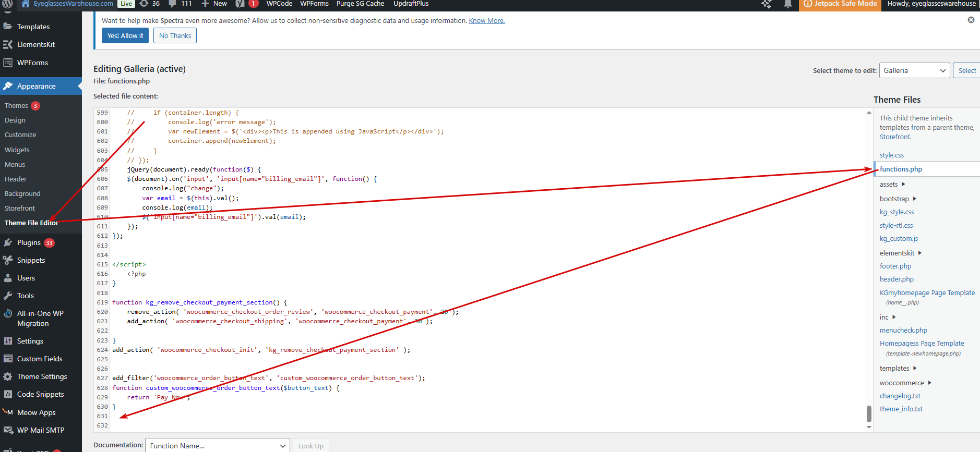Click the Tools wrench icon
The height and width of the screenshot is (452, 980).
coord(8,296)
